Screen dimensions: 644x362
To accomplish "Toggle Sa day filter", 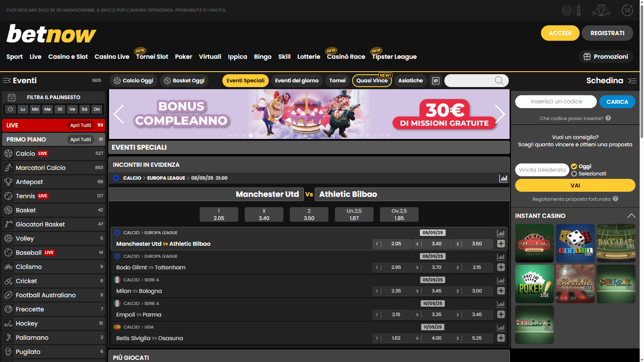I will pos(85,109).
